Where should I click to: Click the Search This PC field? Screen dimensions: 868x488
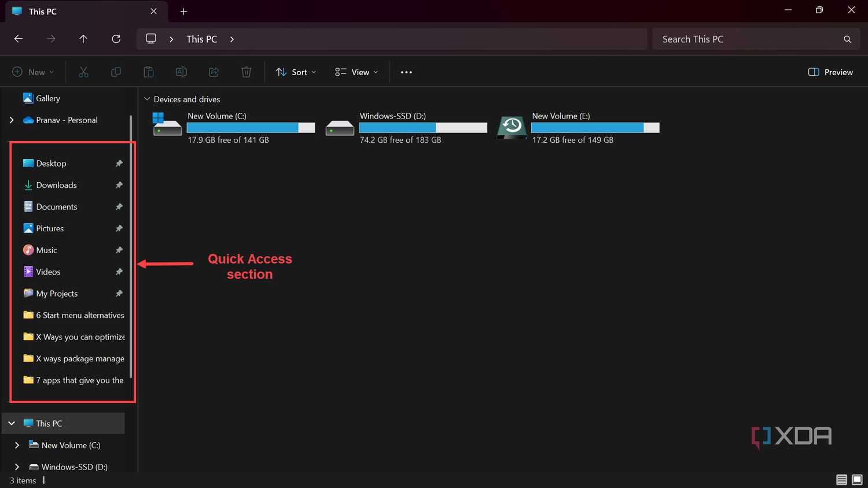click(x=756, y=39)
